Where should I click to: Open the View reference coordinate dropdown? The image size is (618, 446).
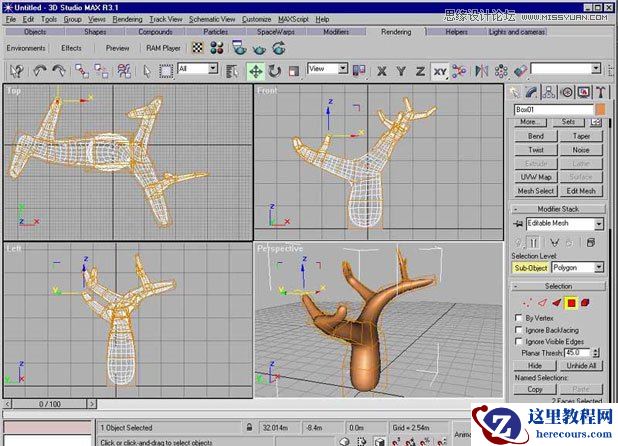coord(343,69)
